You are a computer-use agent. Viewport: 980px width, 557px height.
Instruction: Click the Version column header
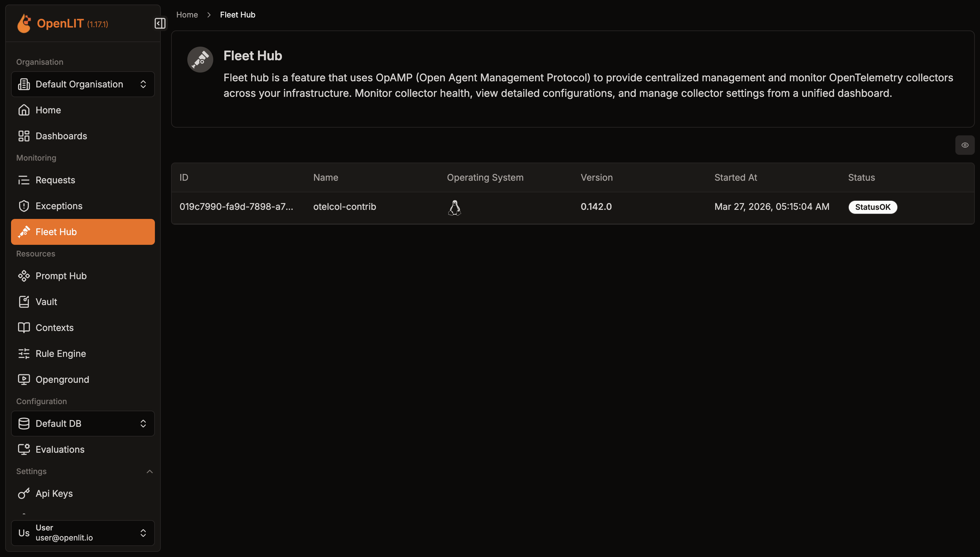596,177
